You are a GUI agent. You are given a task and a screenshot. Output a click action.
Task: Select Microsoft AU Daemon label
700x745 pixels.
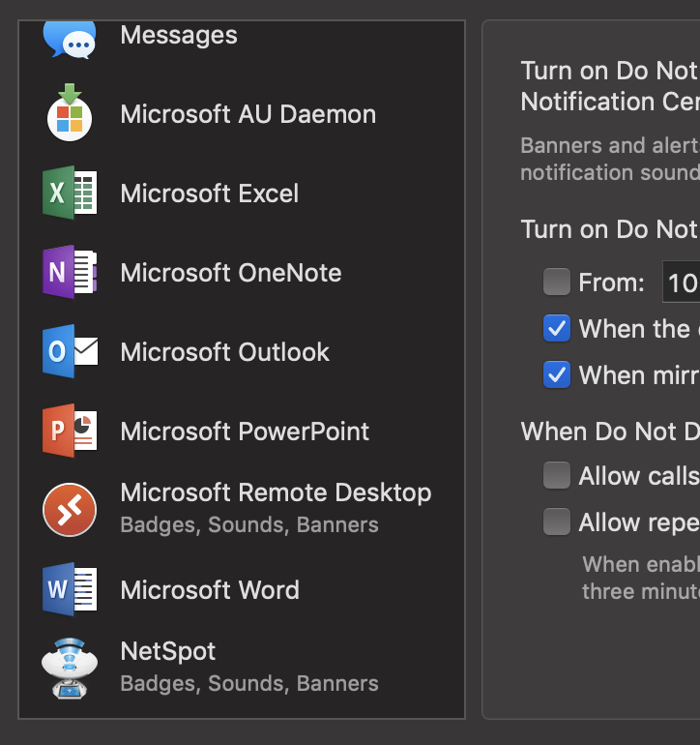(248, 114)
